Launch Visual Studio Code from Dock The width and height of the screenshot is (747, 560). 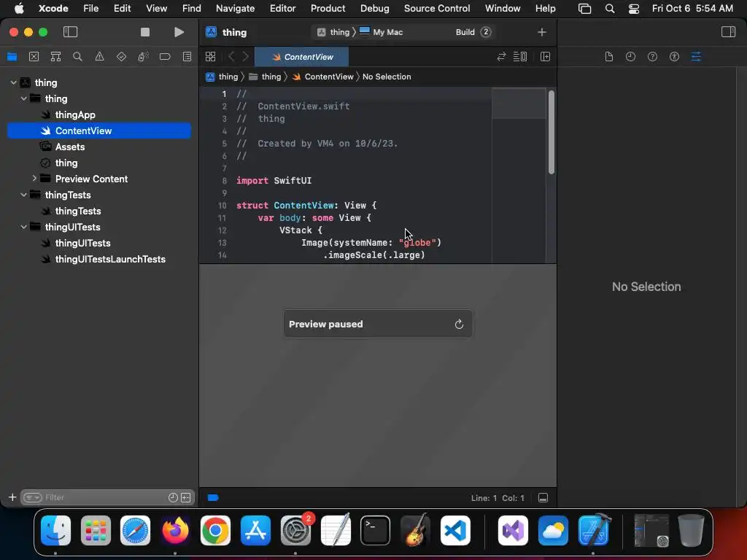point(455,530)
